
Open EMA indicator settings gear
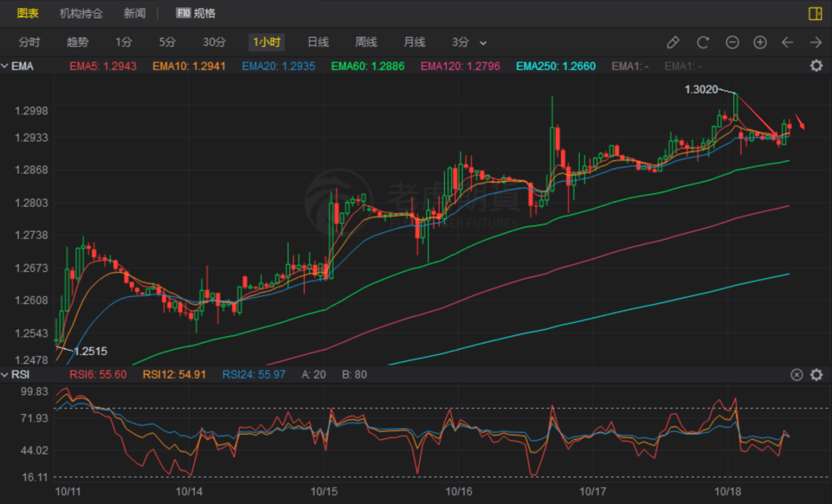pos(816,66)
